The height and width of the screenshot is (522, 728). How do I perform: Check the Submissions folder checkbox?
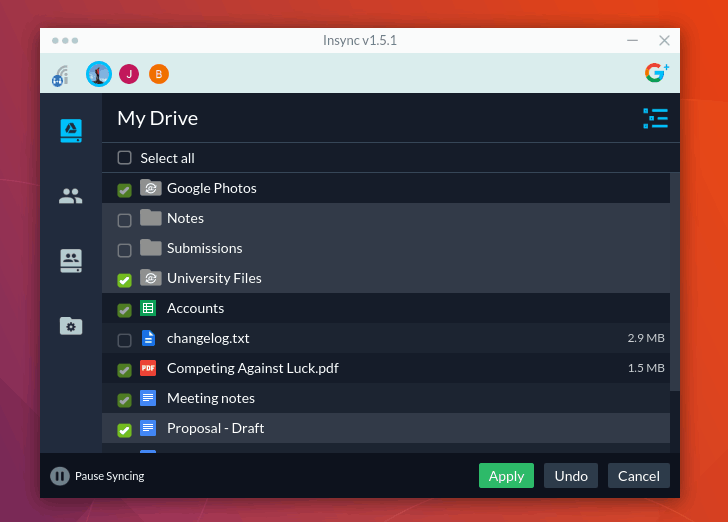click(x=124, y=250)
